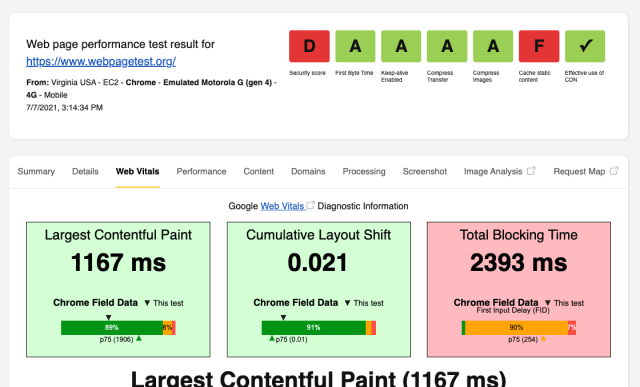Click the 'Security score' label text
This screenshot has height=387, width=640.
click(x=307, y=73)
